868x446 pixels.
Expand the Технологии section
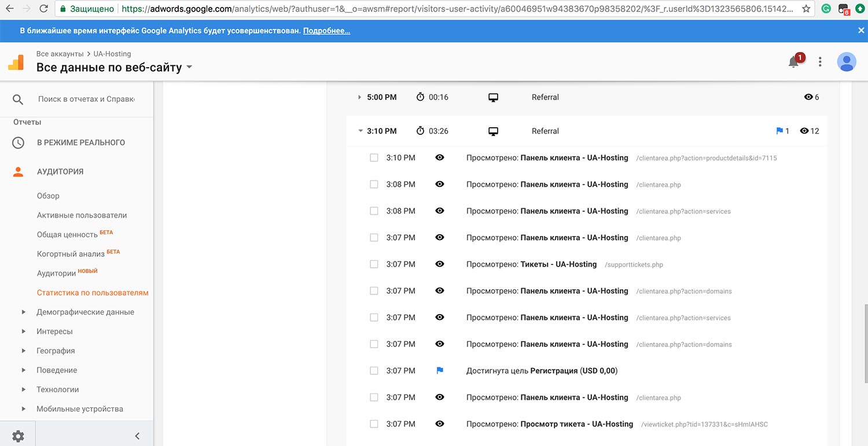coord(24,390)
